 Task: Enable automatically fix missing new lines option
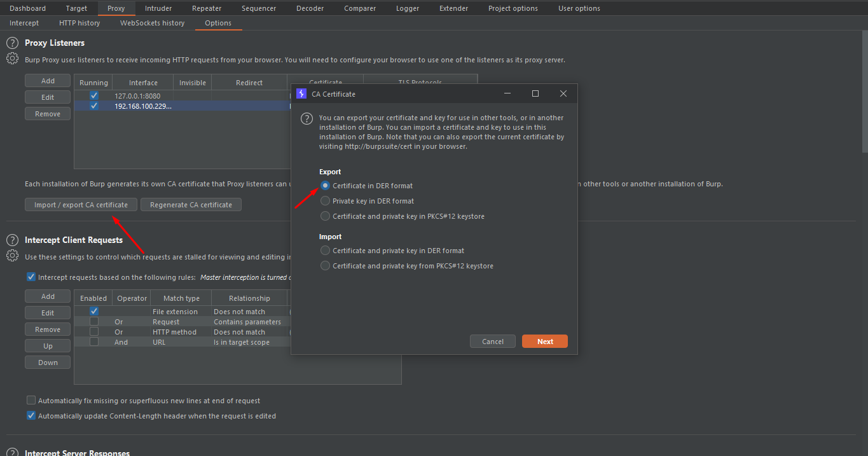click(31, 401)
